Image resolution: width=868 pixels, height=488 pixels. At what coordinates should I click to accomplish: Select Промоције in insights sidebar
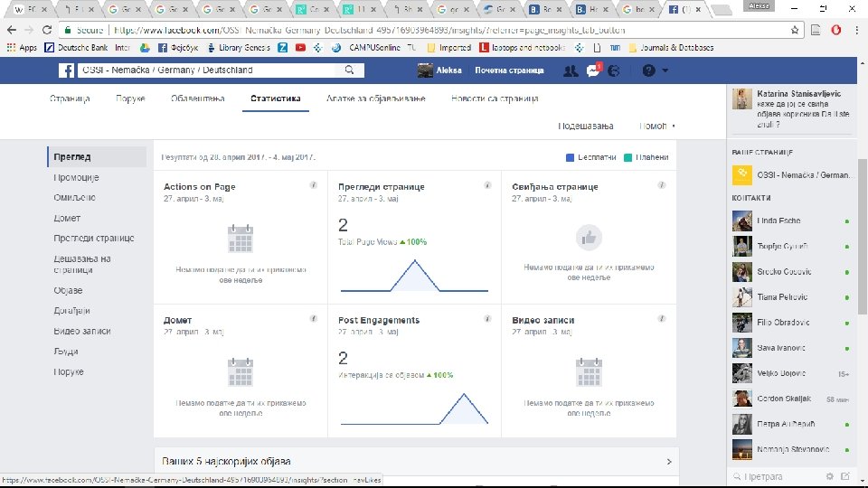point(76,178)
